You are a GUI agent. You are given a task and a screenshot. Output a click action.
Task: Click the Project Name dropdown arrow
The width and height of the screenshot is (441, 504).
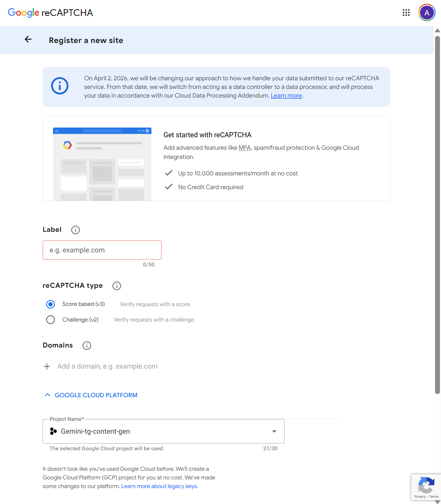pos(274,431)
